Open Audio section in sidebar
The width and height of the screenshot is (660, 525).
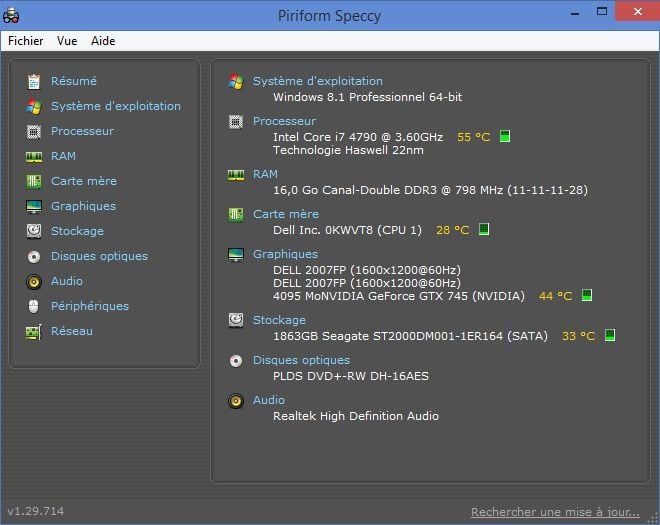point(67,281)
